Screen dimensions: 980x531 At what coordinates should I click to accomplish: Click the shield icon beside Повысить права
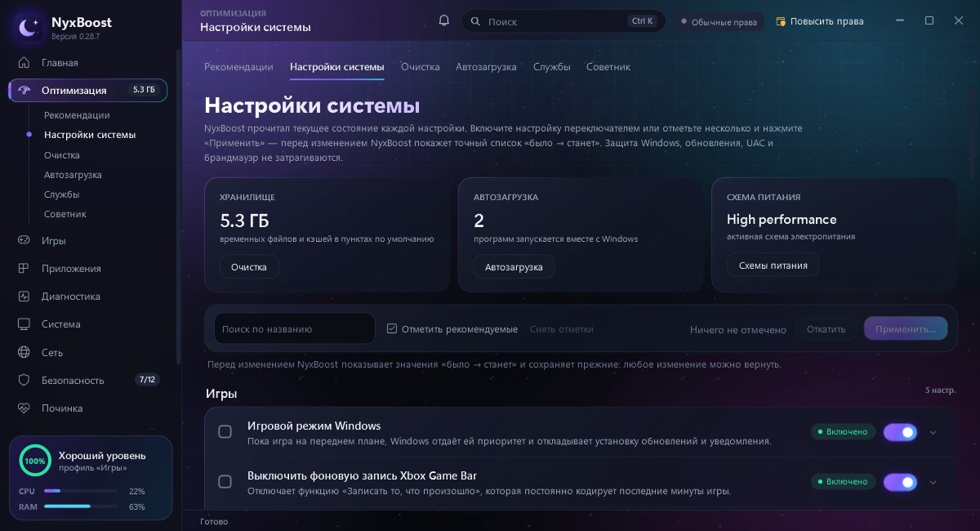[781, 21]
